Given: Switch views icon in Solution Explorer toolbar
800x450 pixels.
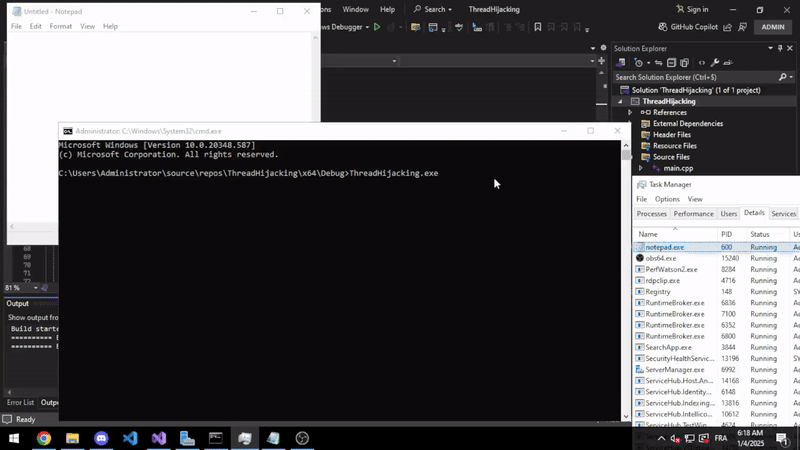Looking at the screenshot, I should 621,63.
